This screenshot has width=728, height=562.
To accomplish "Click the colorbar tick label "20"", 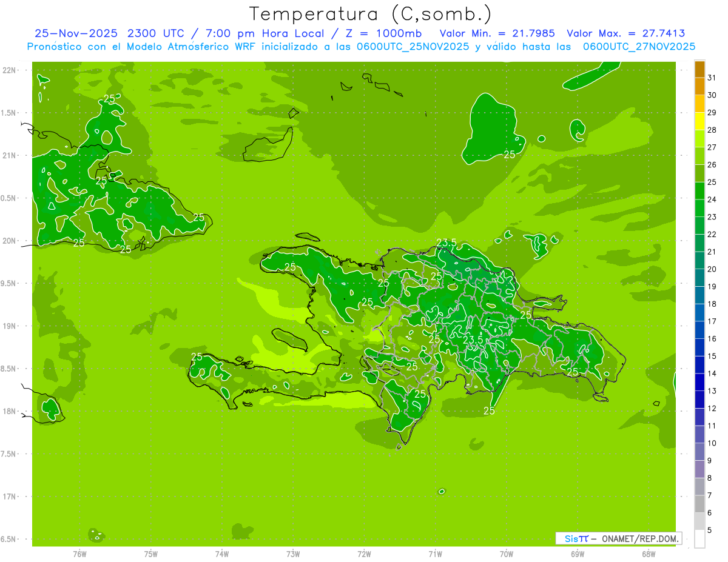I will 712,269.
